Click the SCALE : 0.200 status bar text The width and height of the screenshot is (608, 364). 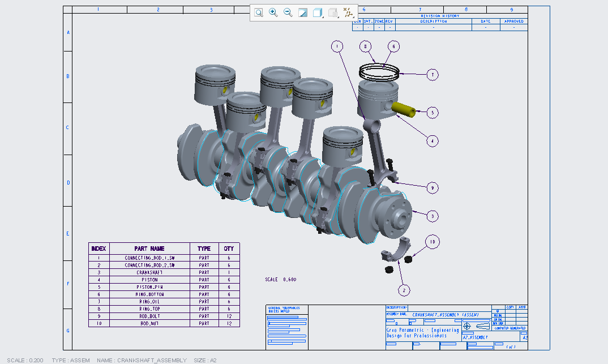(x=24, y=360)
